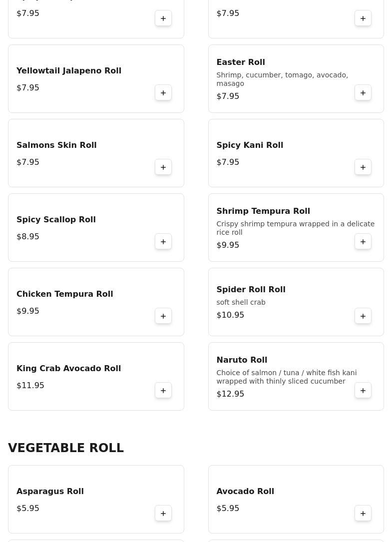Open the Naruto Roll item title
Image resolution: width=392 pixels, height=542 pixels.
(242, 360)
